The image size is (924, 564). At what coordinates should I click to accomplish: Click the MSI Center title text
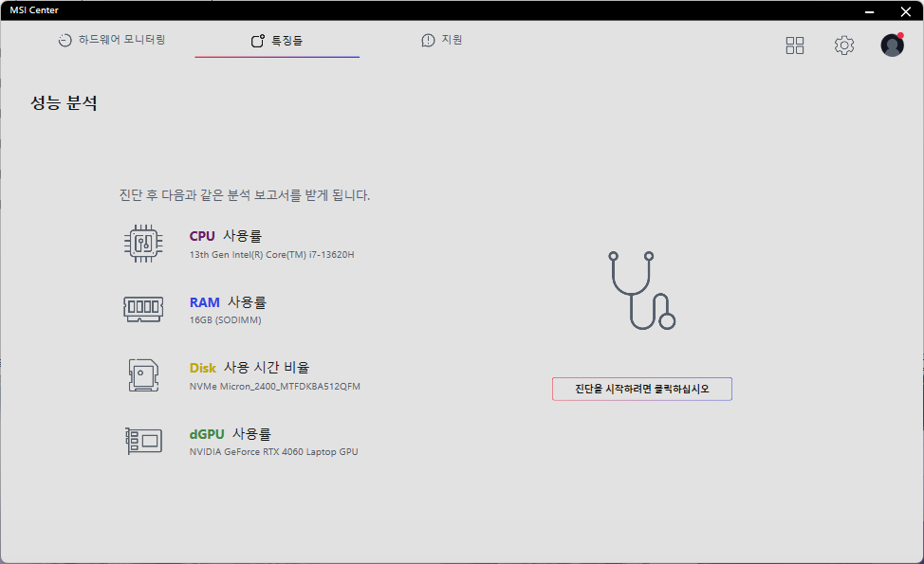click(34, 10)
